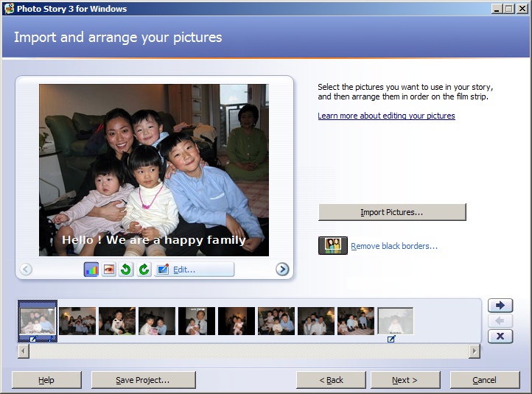Select the ninth film strip thumbnail
Image resolution: width=532 pixels, height=394 pixels.
click(356, 321)
